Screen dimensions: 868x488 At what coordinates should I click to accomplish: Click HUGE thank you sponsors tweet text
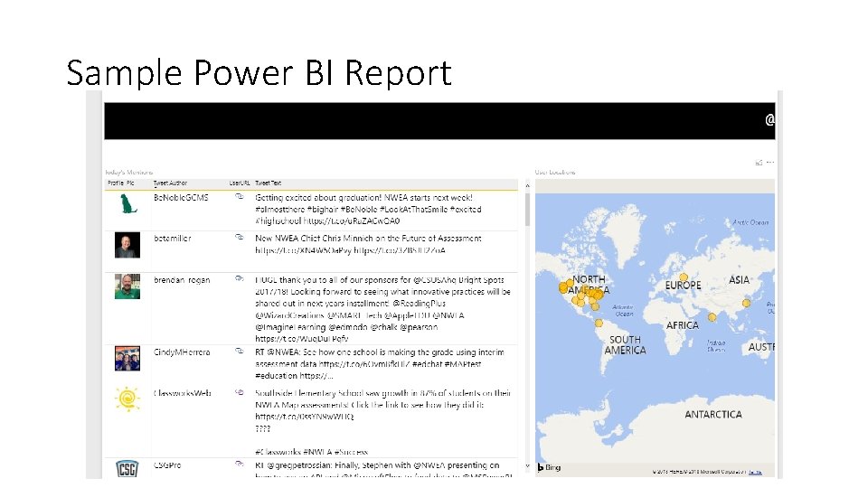382,309
